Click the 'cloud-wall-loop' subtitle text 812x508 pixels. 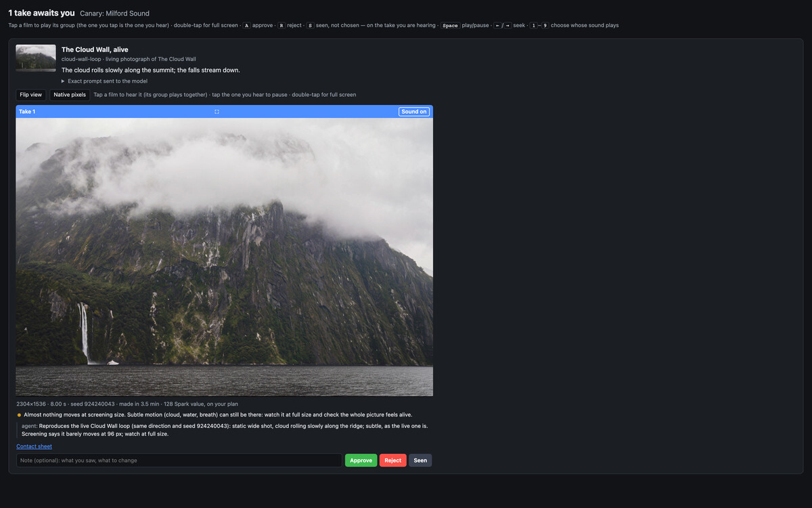tap(129, 59)
